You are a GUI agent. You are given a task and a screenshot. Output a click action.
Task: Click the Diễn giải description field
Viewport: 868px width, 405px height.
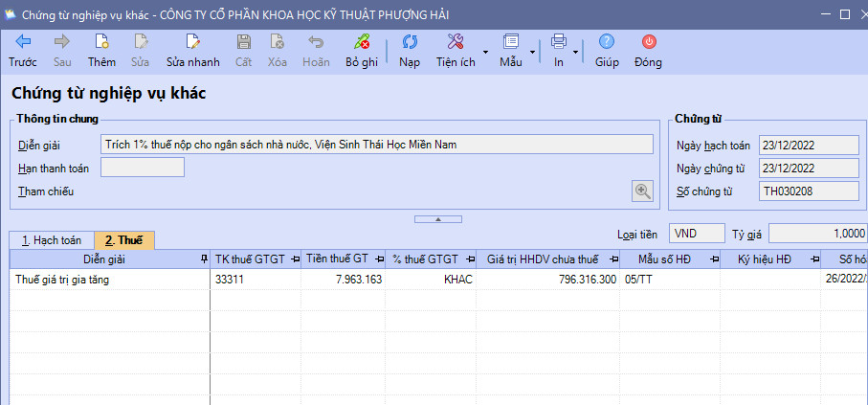(376, 145)
